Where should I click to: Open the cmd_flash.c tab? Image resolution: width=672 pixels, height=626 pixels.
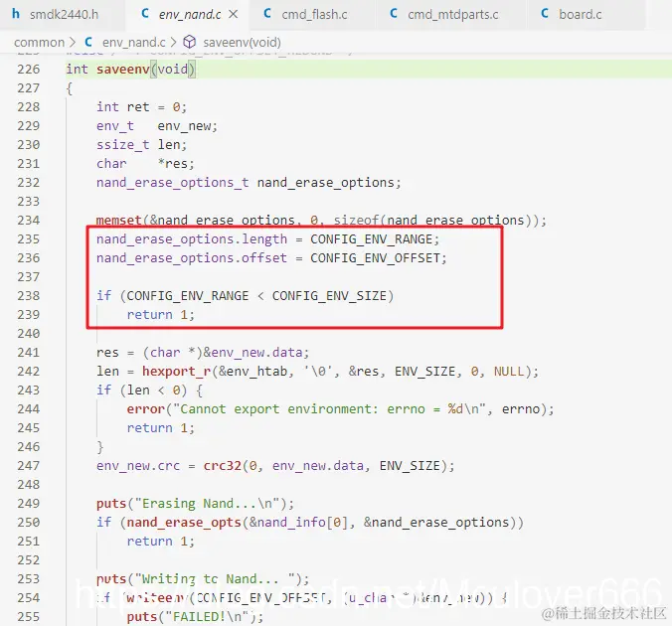[314, 15]
